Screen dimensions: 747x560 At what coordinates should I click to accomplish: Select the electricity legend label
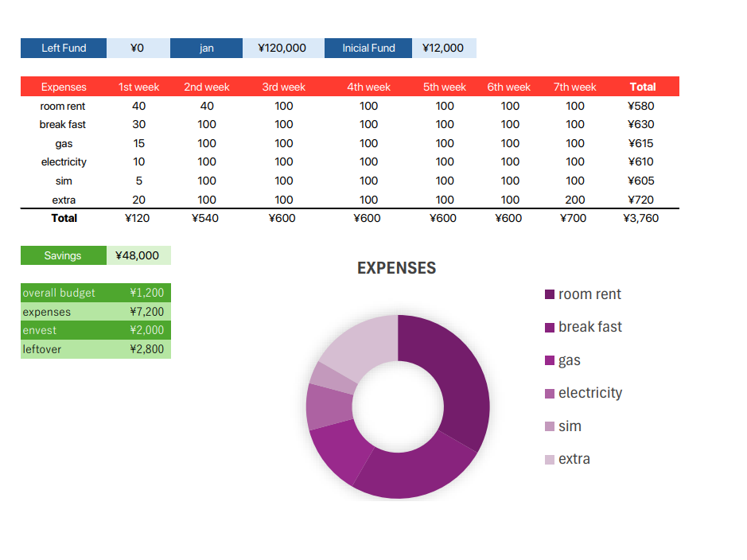point(589,393)
